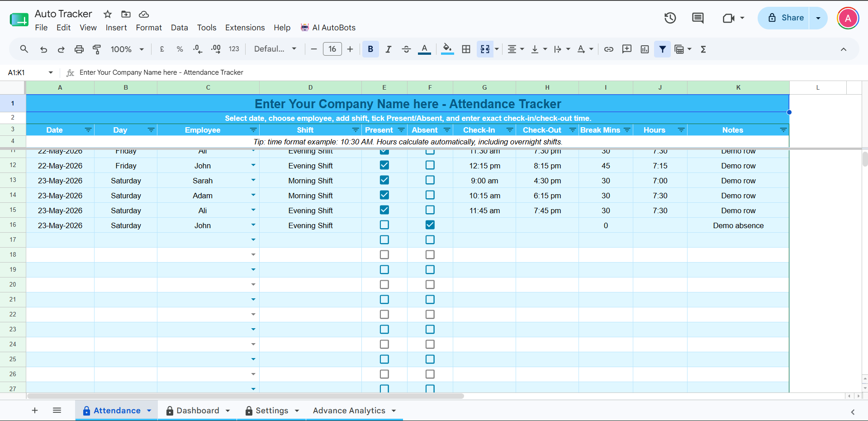Undo the last action
The height and width of the screenshot is (421, 868).
(43, 49)
